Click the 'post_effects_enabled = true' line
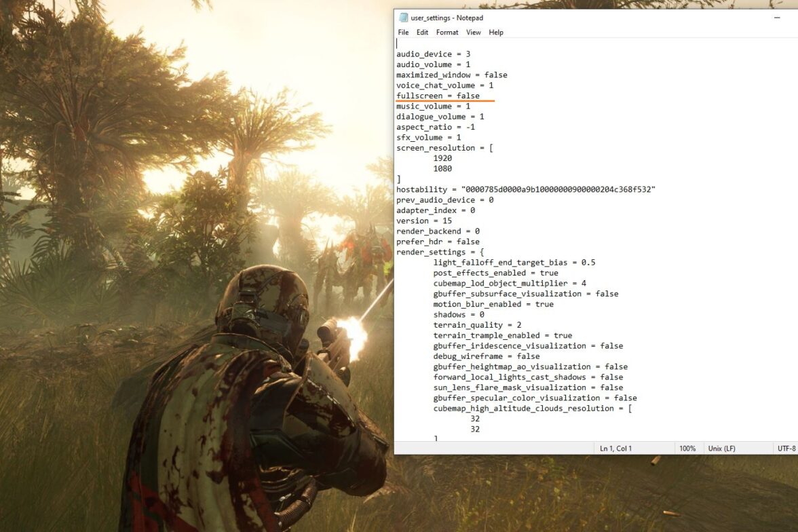This screenshot has height=532, width=798. [495, 273]
